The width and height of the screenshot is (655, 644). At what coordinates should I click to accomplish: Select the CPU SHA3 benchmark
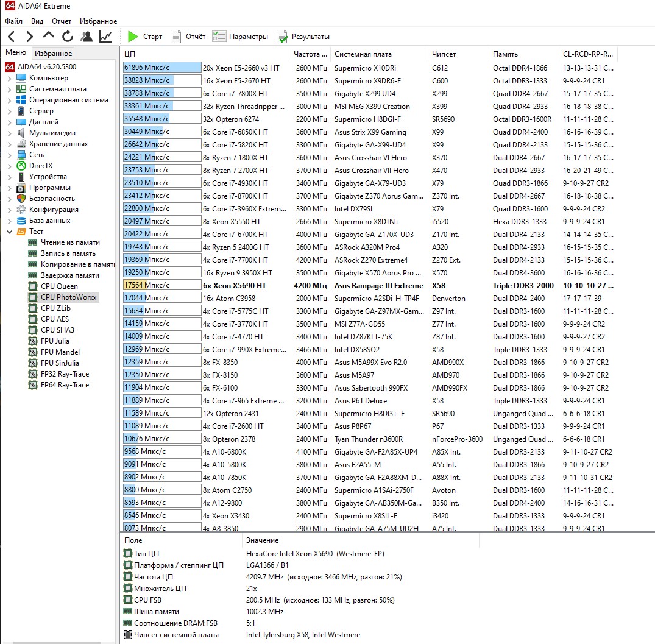pos(57,330)
